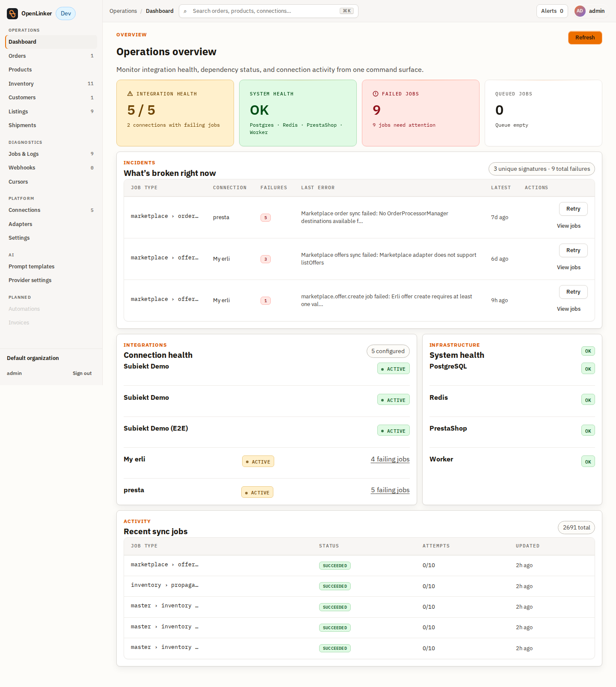View jobs for presta incident
This screenshot has height=687, width=616.
(569, 226)
